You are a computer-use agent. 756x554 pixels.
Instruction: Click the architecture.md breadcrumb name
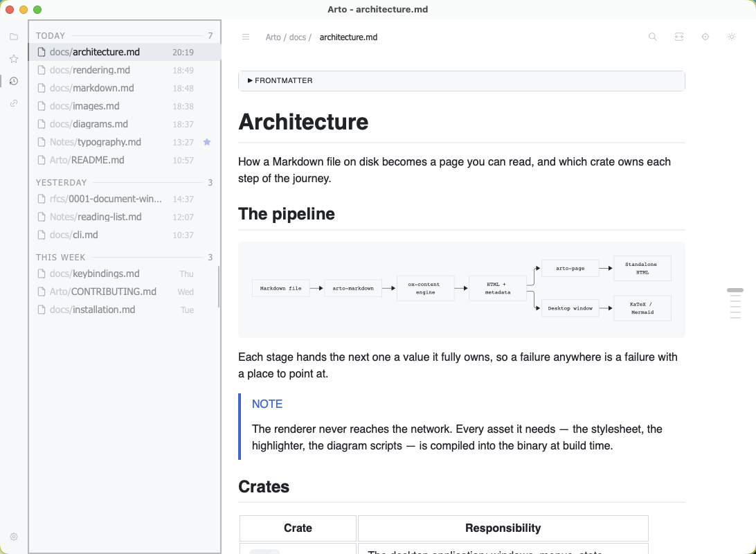[349, 37]
